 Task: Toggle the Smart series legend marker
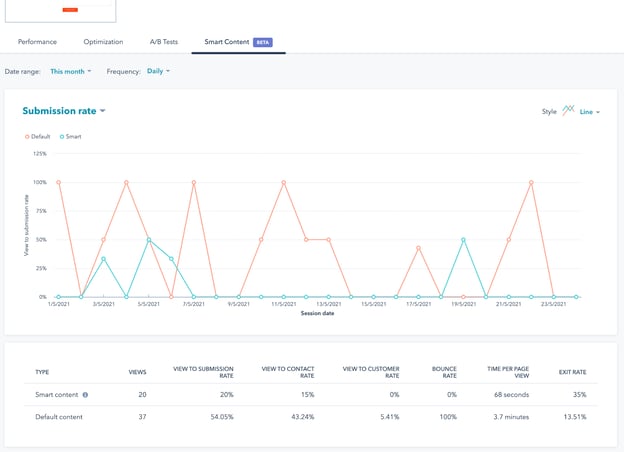coord(62,136)
